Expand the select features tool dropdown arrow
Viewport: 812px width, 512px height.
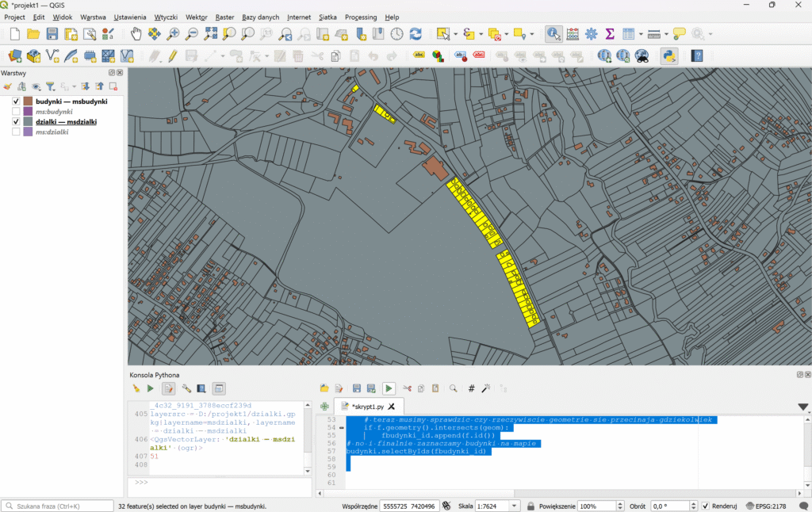455,34
